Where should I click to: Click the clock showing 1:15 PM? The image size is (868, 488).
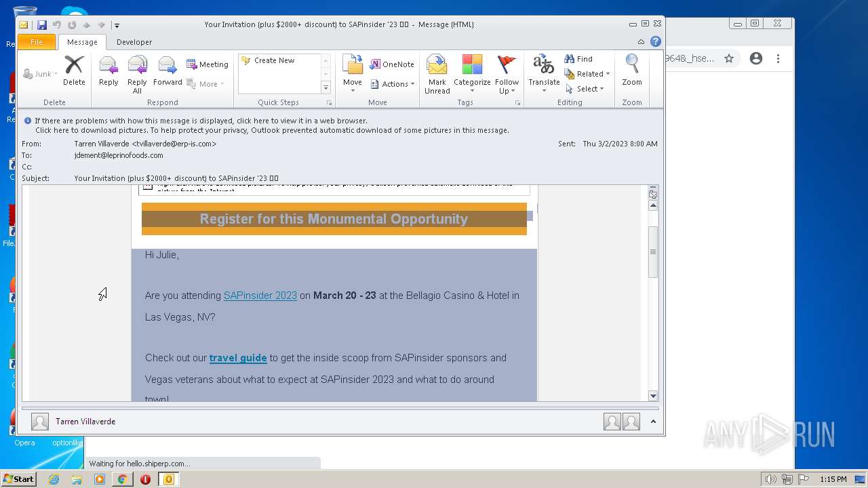point(833,479)
